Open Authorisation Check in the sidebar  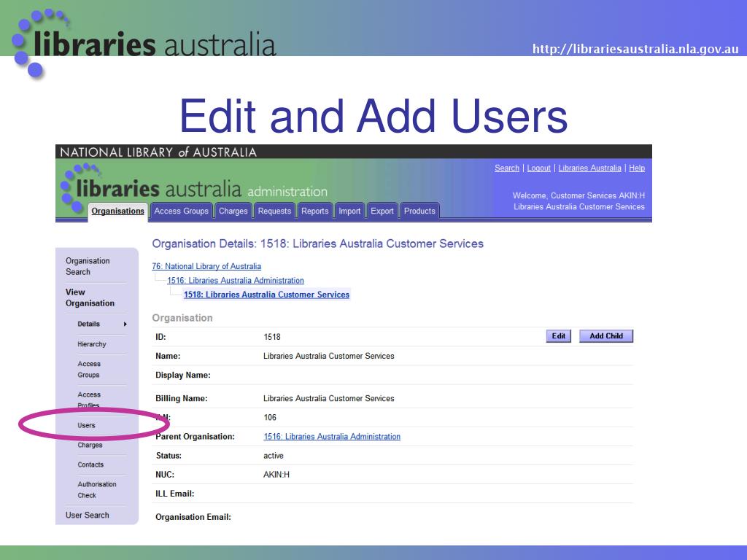pyautogui.click(x=97, y=490)
